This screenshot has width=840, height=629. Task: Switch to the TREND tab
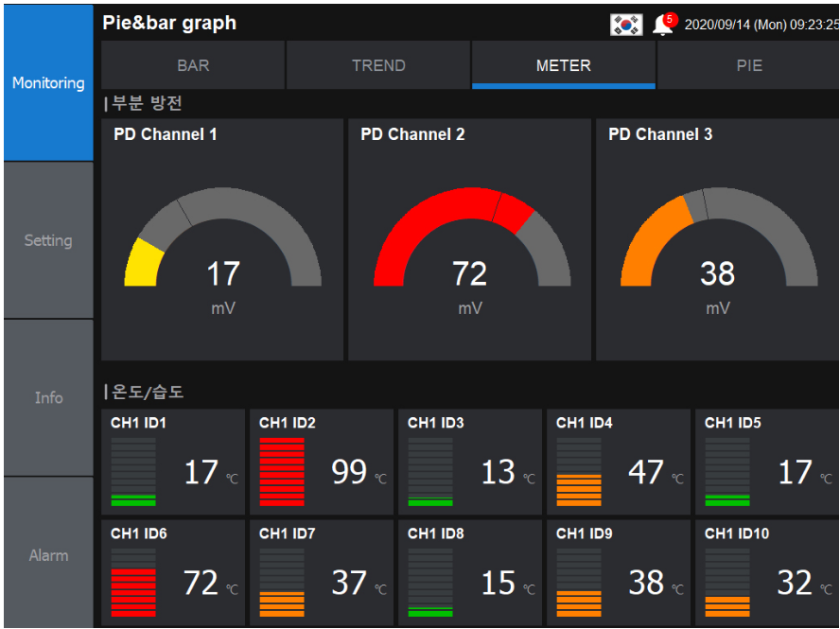point(378,65)
